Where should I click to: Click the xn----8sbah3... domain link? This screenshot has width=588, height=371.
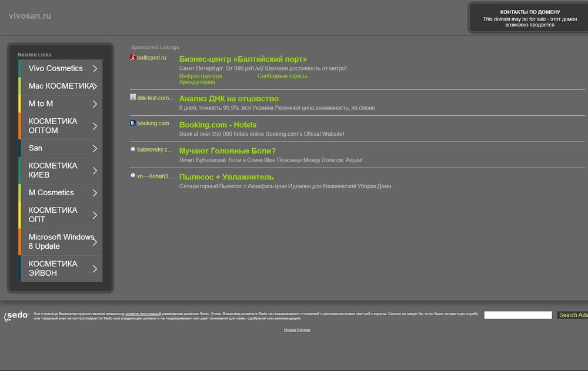[x=155, y=176]
